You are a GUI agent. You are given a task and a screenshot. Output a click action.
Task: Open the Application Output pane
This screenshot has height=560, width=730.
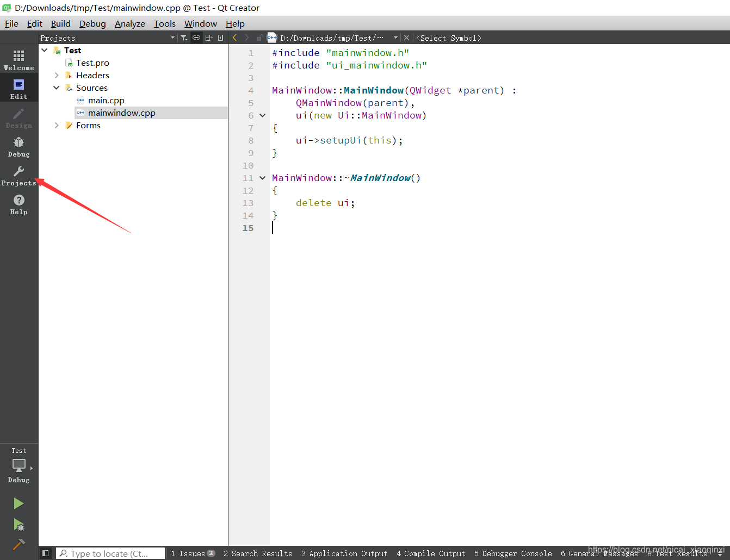(344, 553)
